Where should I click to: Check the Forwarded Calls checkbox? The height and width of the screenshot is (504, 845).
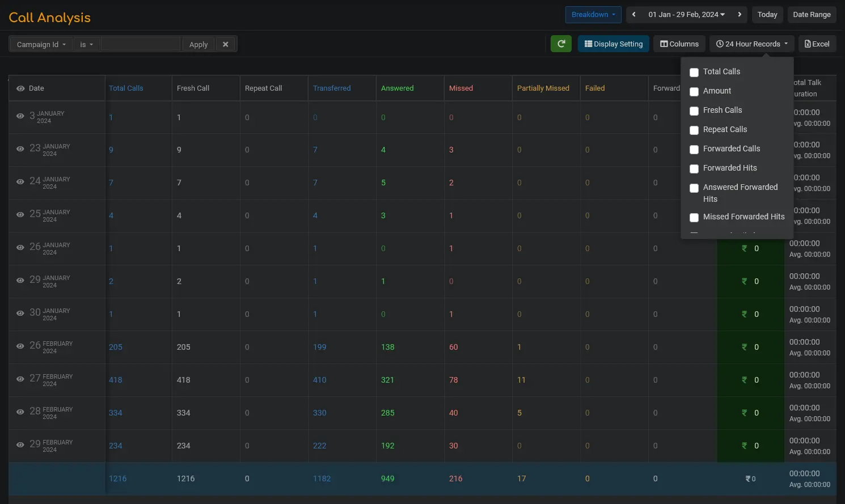[x=694, y=149]
